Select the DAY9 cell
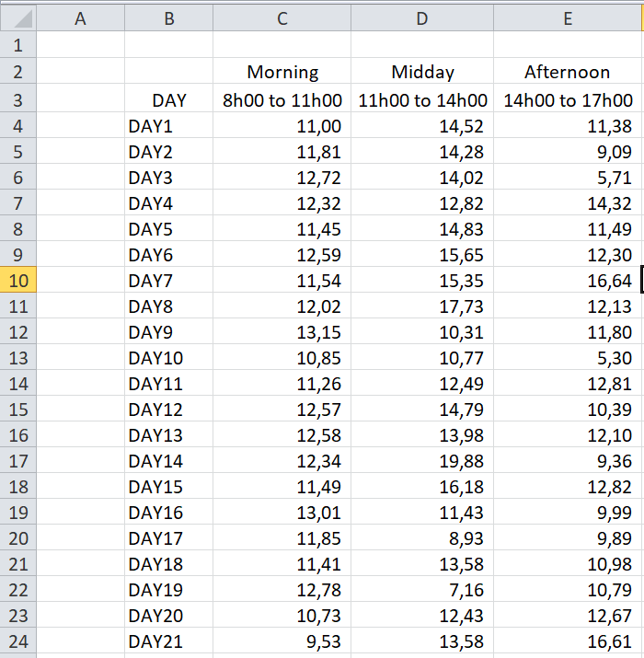 pos(168,331)
